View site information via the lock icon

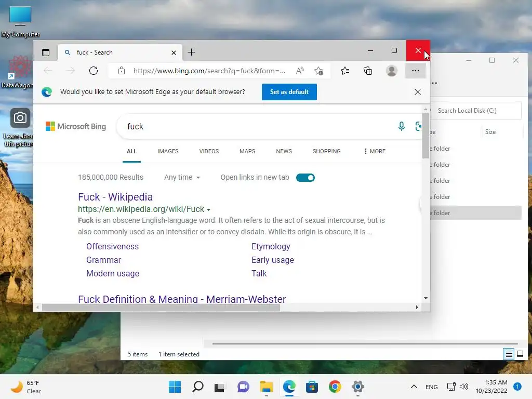point(122,71)
